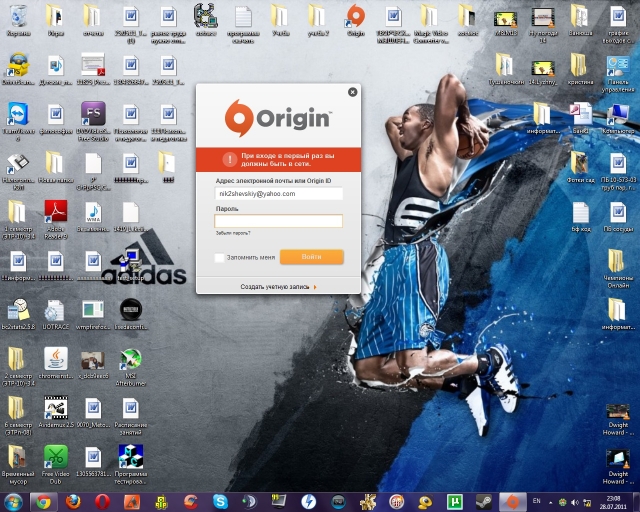Click the email or Origin ID field

(x=279, y=194)
